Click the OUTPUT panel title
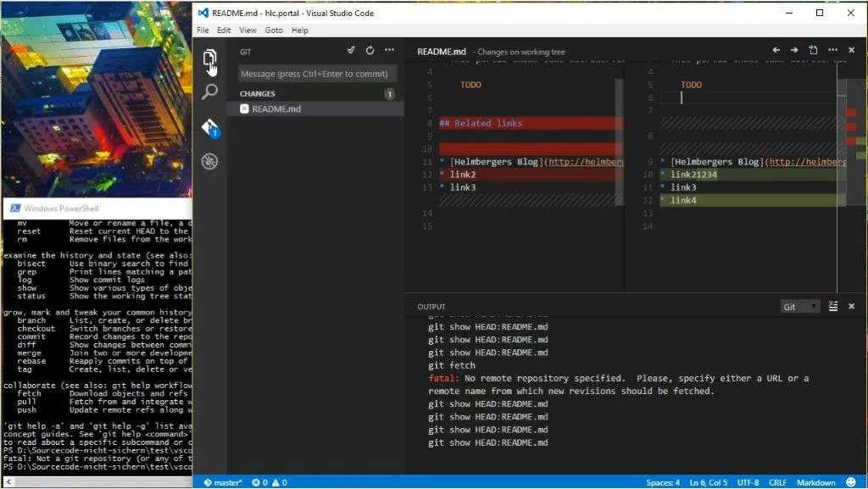 [x=431, y=307]
